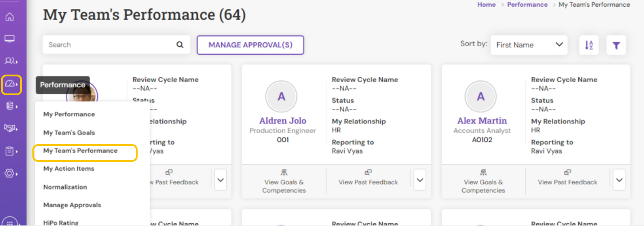
Task: Toggle A-Z sort order icon
Action: (589, 45)
